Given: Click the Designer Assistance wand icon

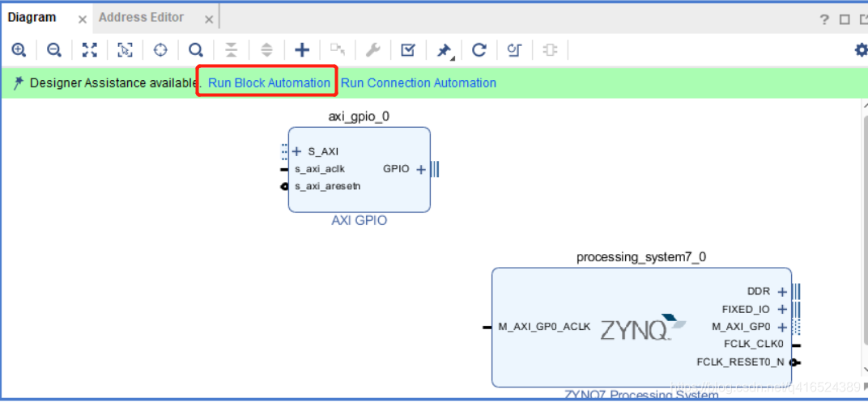Looking at the screenshot, I should pyautogui.click(x=19, y=83).
